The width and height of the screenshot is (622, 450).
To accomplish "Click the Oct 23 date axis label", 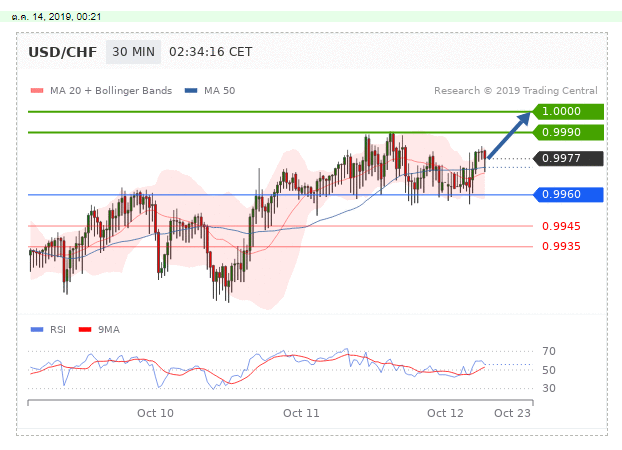I will (512, 413).
